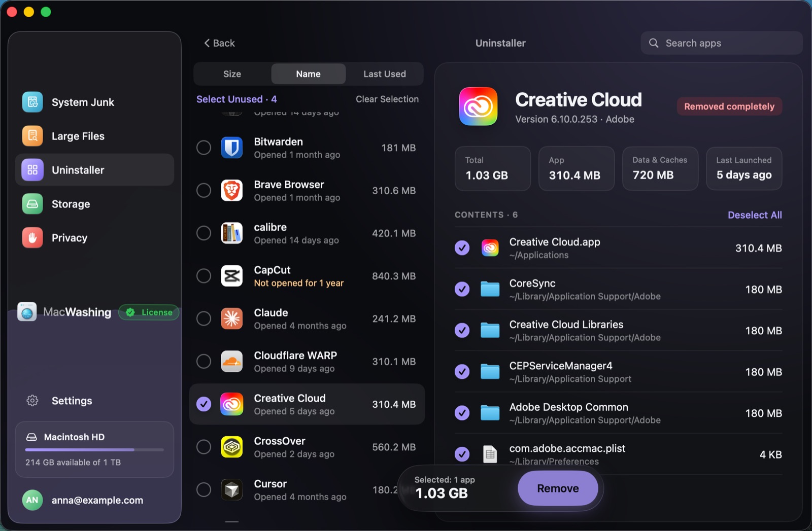Image resolution: width=812 pixels, height=531 pixels.
Task: Uncheck Creative Cloud in the app list
Action: pos(204,404)
